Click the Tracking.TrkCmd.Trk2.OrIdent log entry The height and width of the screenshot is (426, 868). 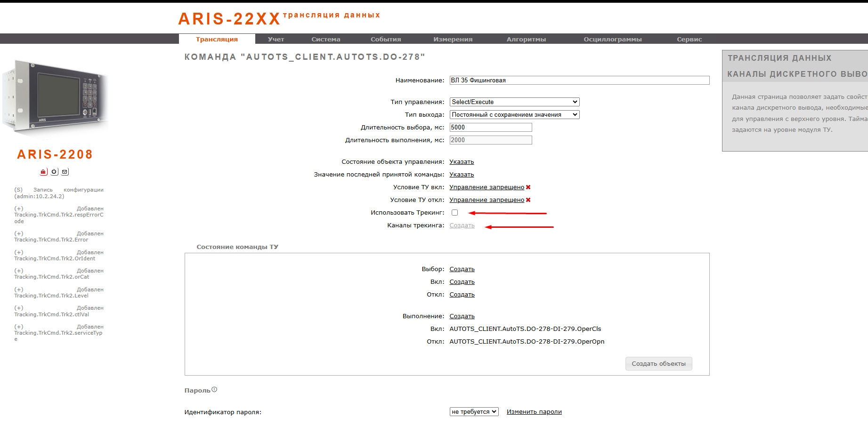click(59, 256)
